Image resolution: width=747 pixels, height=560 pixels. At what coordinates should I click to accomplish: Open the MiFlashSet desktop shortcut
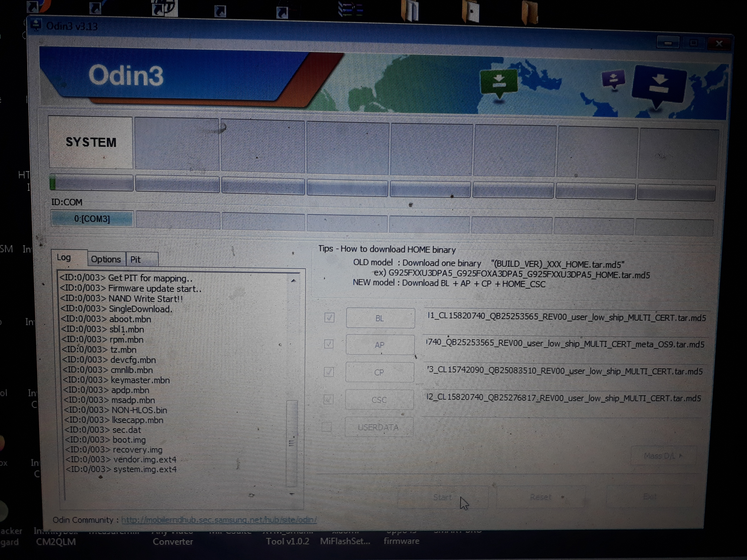click(345, 541)
